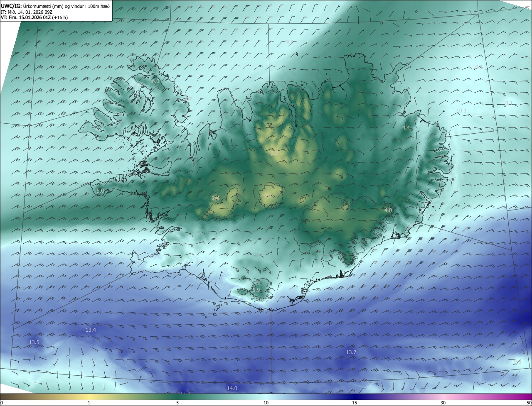Click the 13.4 value label on the map
Viewport: 532px width, 406px height.
91,330
